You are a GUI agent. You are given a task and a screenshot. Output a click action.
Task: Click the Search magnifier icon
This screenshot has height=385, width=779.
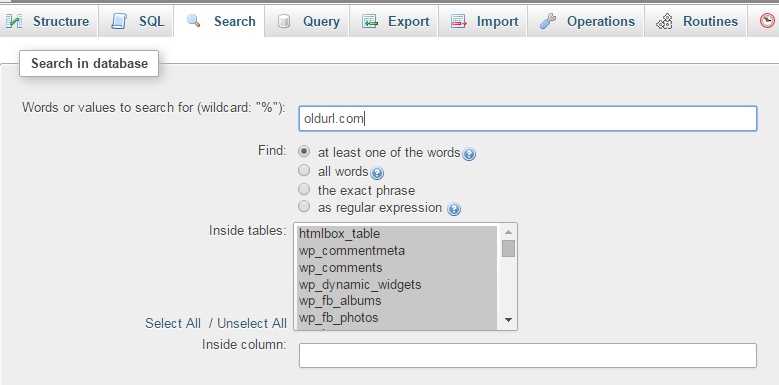point(193,21)
